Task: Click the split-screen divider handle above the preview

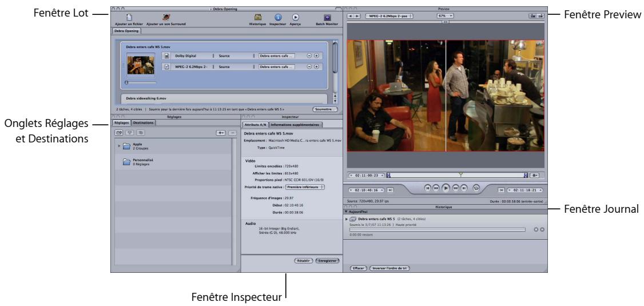Action: pos(446,22)
